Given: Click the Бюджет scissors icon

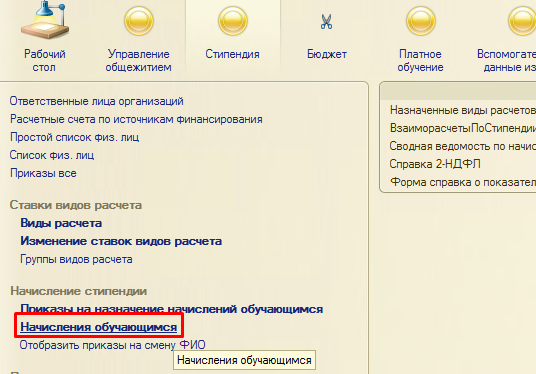Looking at the screenshot, I should 326,22.
